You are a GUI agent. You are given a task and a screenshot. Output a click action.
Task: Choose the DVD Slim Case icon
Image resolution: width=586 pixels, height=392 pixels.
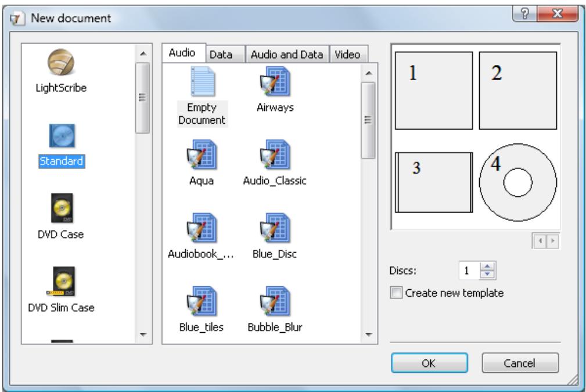click(x=62, y=281)
